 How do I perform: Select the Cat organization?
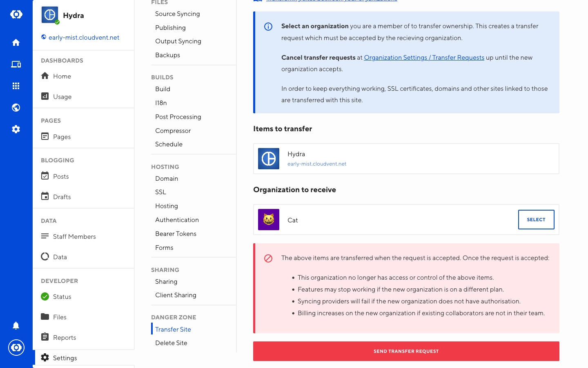536,220
